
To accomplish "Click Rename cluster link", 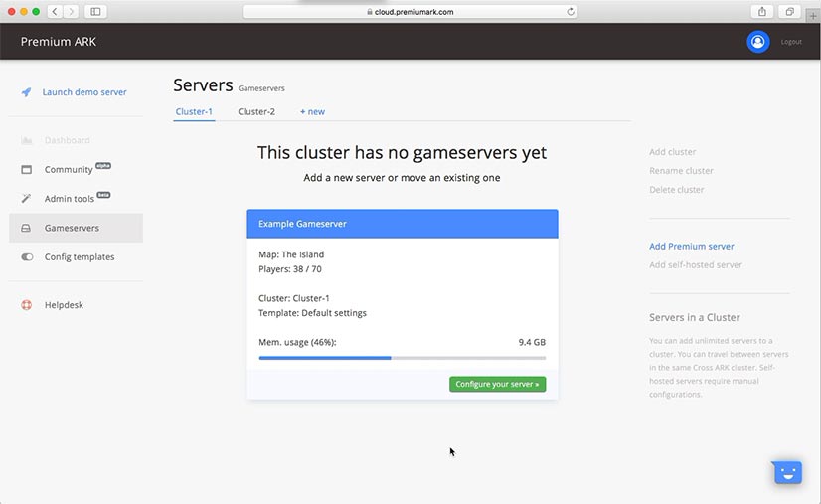I will tap(681, 171).
